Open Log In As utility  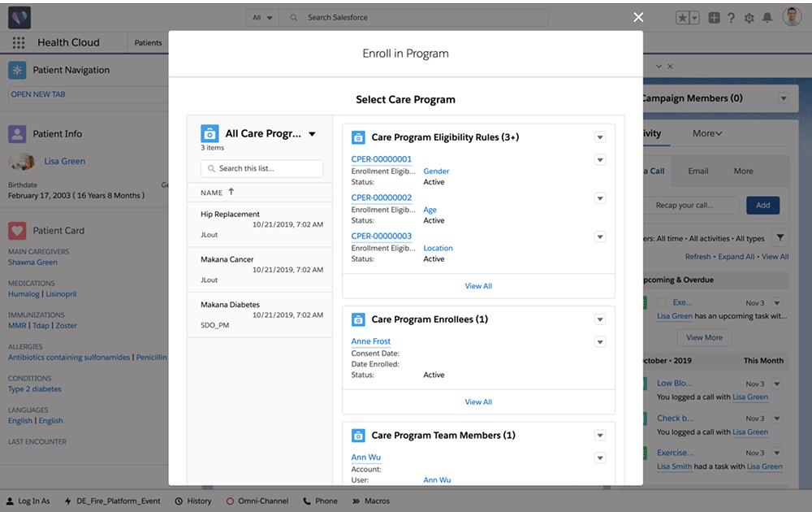coord(28,501)
